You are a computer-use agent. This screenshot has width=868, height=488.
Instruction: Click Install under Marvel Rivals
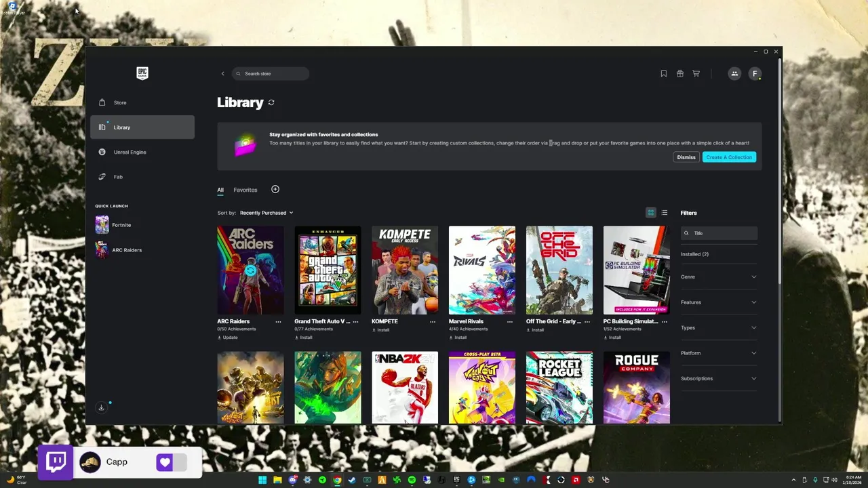pos(458,338)
